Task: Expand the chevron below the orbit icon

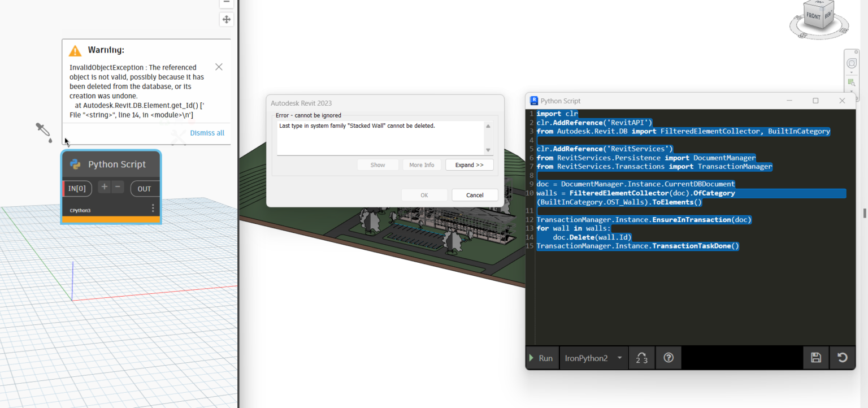Action: coord(852,73)
